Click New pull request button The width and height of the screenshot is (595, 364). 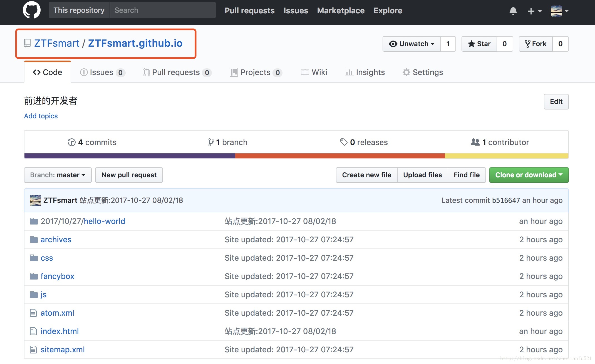coord(129,175)
